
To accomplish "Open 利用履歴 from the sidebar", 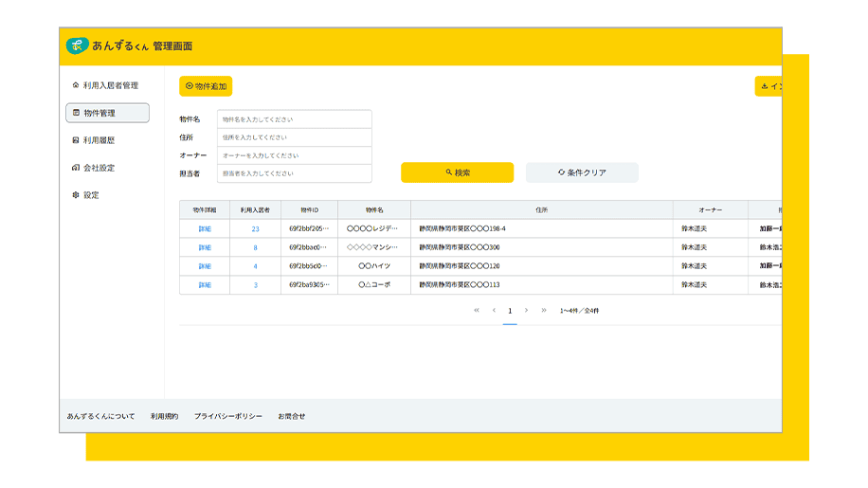I will [94, 140].
